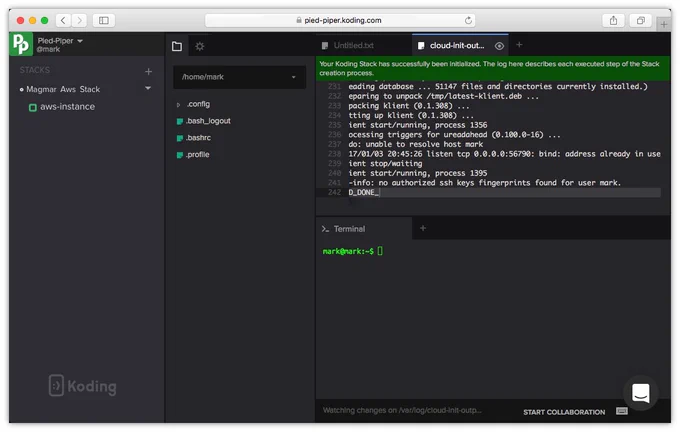The width and height of the screenshot is (680, 432).
Task: Add a new terminal tab
Action: 423,228
